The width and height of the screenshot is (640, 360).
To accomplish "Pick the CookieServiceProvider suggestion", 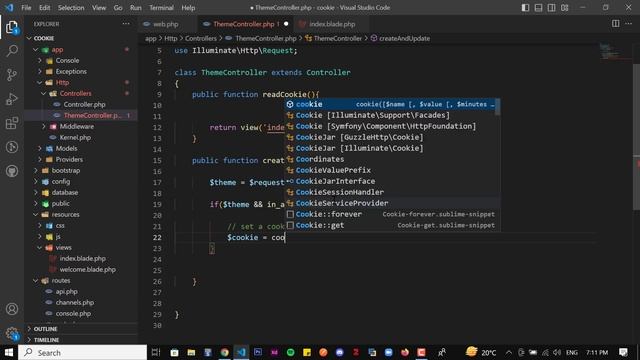I will 391,203.
